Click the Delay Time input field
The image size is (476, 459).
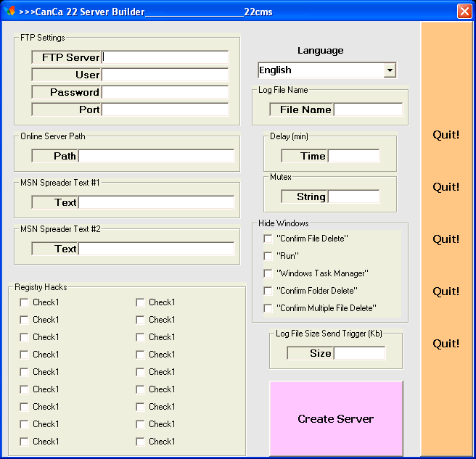(x=354, y=156)
